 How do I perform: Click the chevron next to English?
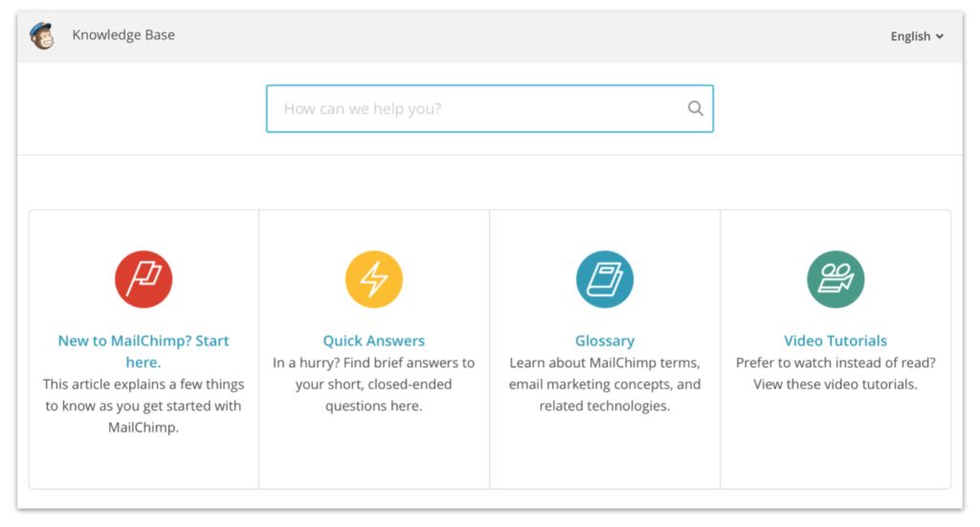940,37
